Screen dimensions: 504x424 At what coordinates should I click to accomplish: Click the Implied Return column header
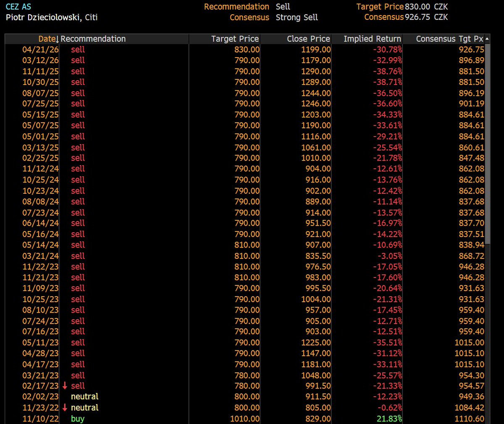(372, 39)
